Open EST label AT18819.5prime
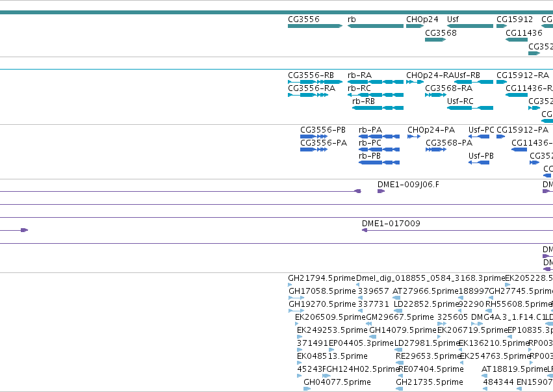Screen dimensions: 553x392 514,369
